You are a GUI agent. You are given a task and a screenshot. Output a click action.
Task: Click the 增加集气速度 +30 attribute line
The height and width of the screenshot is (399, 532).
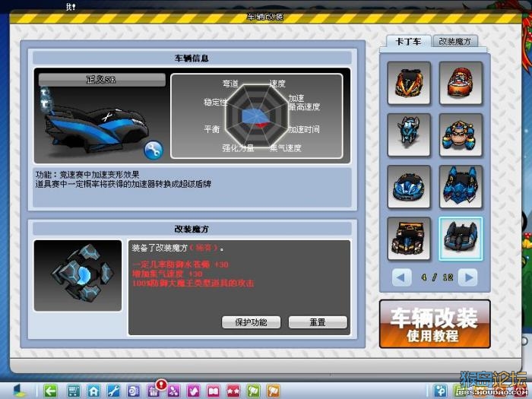pos(168,274)
